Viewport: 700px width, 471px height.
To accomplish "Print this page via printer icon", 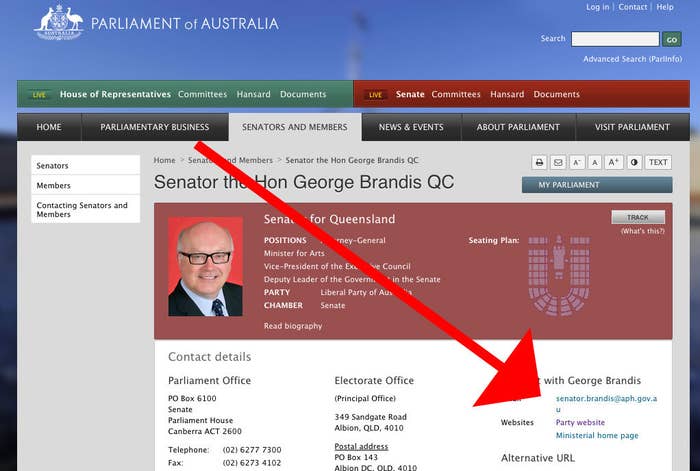I will point(539,163).
